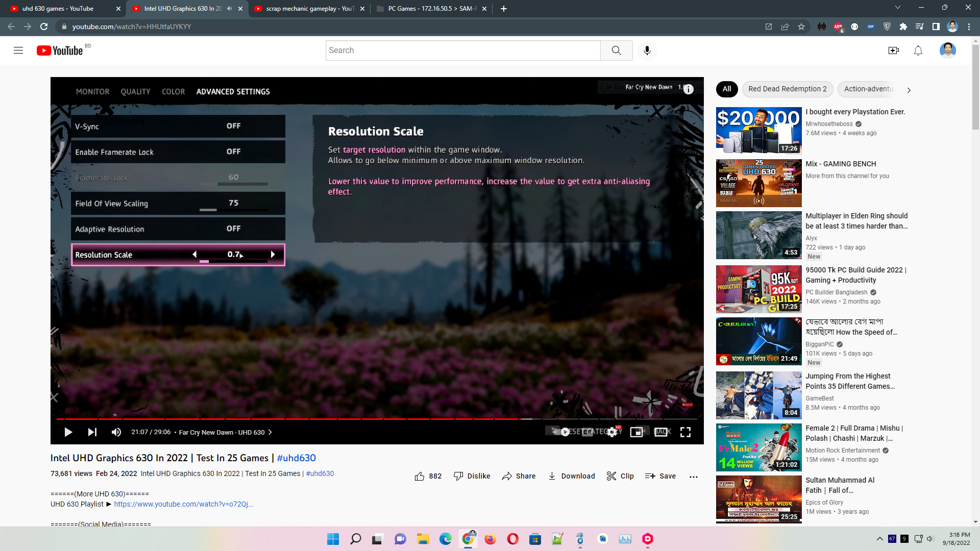Mute the video player volume
980x551 pixels.
tap(116, 432)
